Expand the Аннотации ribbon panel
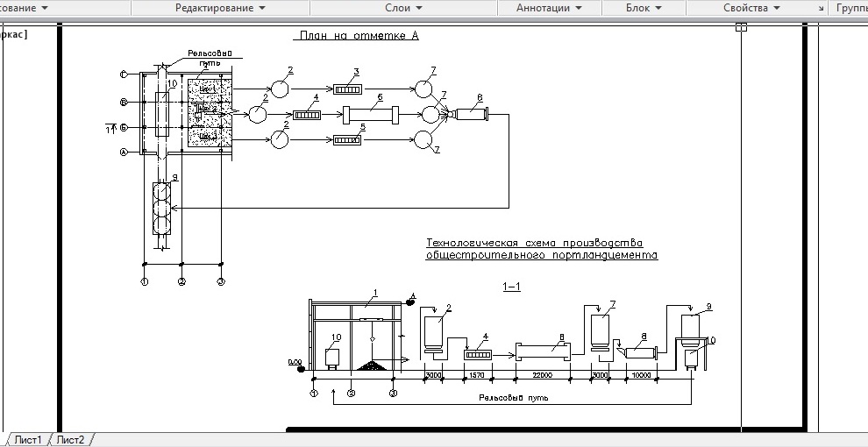868x447 pixels. click(x=549, y=8)
